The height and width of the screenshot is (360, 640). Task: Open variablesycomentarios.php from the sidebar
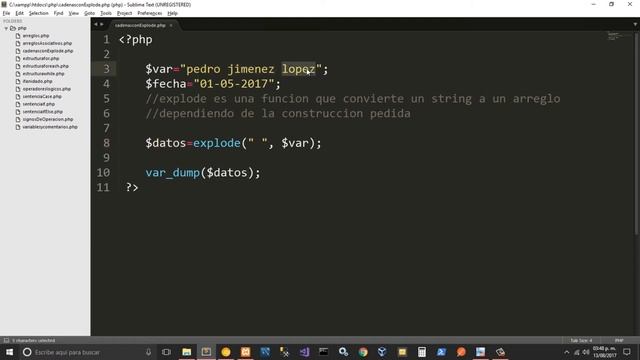[50, 127]
